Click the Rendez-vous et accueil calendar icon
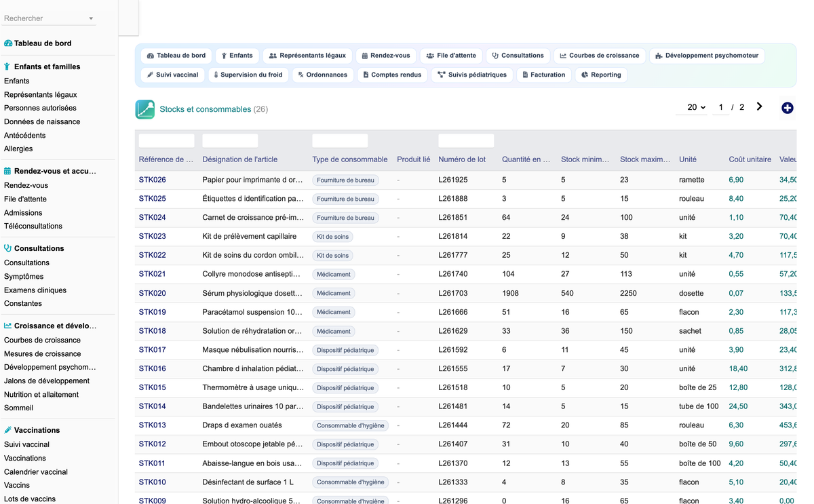 [x=7, y=171]
